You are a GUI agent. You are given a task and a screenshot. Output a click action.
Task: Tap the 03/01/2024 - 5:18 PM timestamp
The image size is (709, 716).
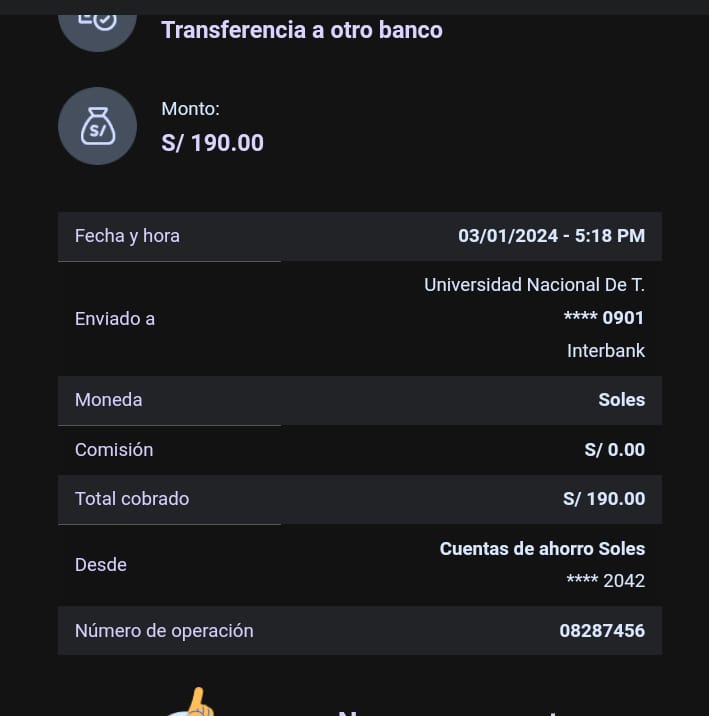(x=551, y=236)
